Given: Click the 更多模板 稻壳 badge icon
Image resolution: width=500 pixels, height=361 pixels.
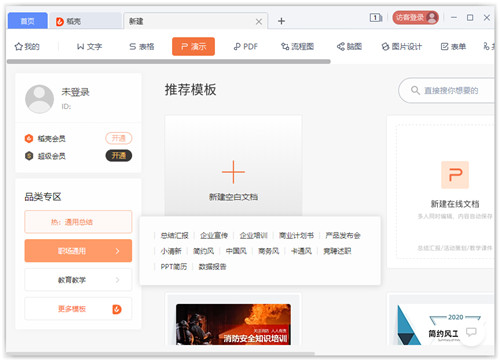Looking at the screenshot, I should [117, 309].
